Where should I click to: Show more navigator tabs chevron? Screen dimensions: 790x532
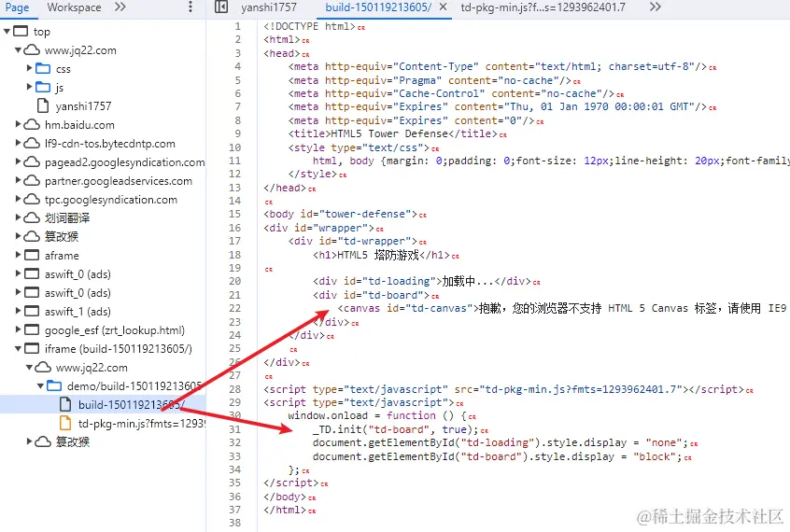click(120, 7)
